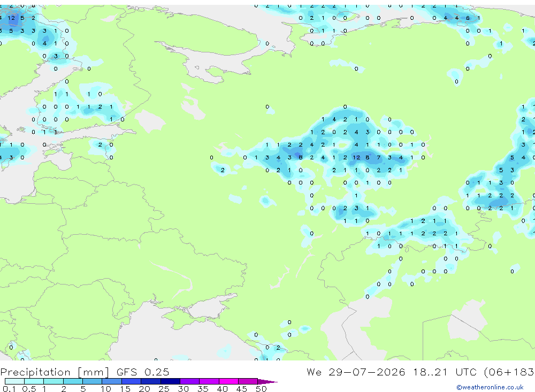Click the legend label "30"
The height and width of the screenshot is (392, 535).
click(183, 389)
